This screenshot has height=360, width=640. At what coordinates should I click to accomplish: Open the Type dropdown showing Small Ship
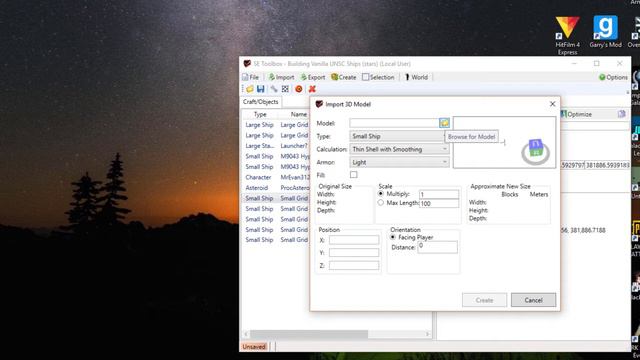399,136
